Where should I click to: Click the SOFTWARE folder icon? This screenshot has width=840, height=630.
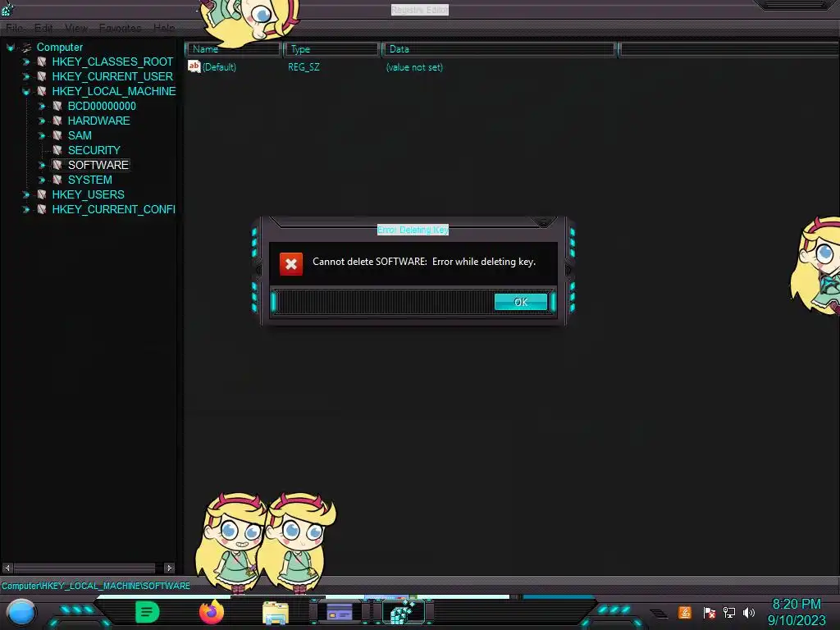(x=57, y=165)
